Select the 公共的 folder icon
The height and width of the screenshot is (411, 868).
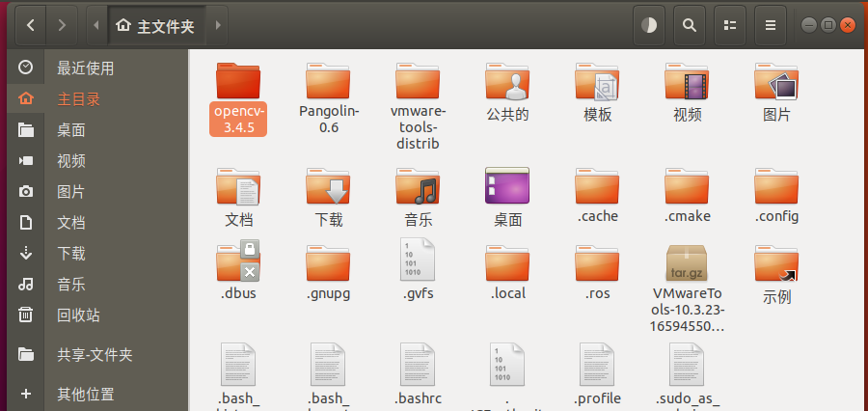pyautogui.click(x=507, y=80)
